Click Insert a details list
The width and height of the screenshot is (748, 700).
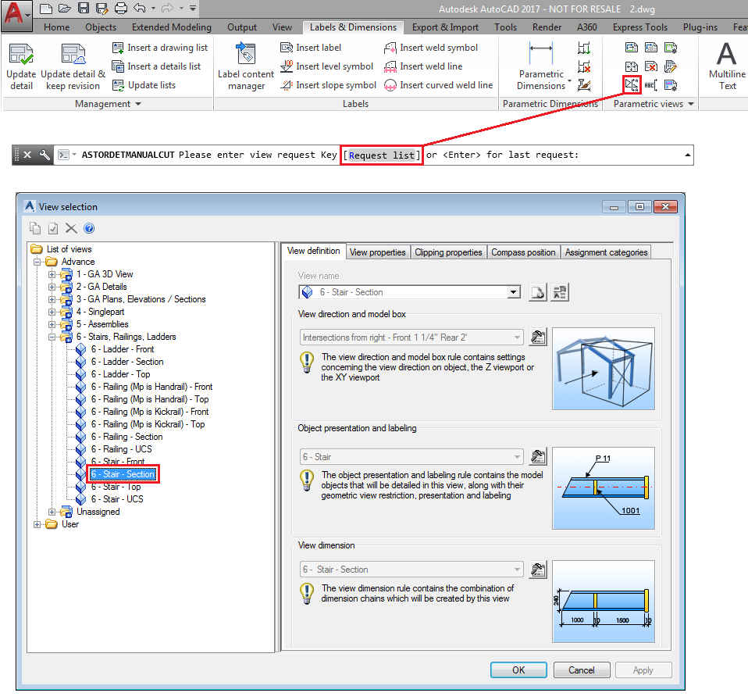coord(157,66)
